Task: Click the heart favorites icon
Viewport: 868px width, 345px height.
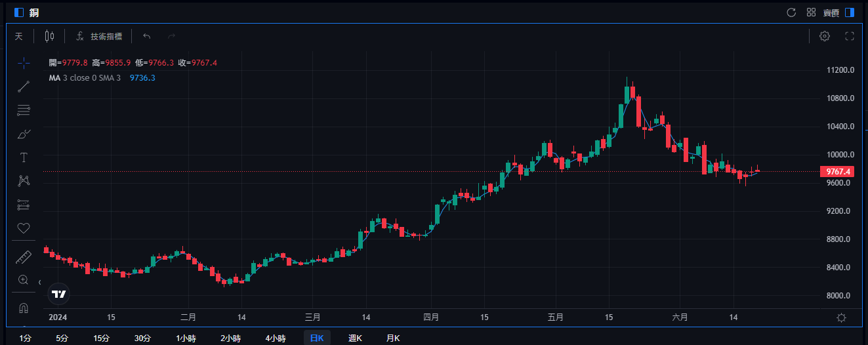Action: point(24,228)
